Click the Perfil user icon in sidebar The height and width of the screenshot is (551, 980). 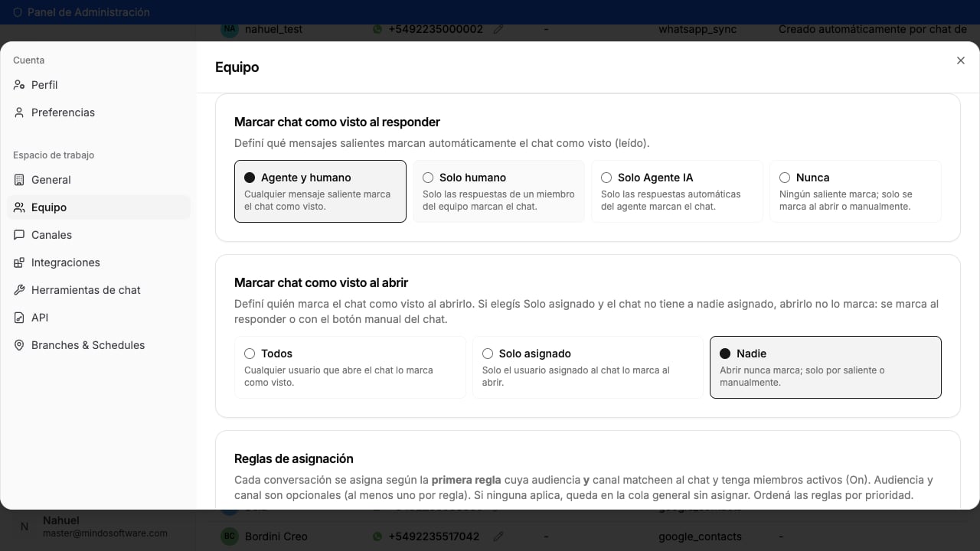point(19,85)
